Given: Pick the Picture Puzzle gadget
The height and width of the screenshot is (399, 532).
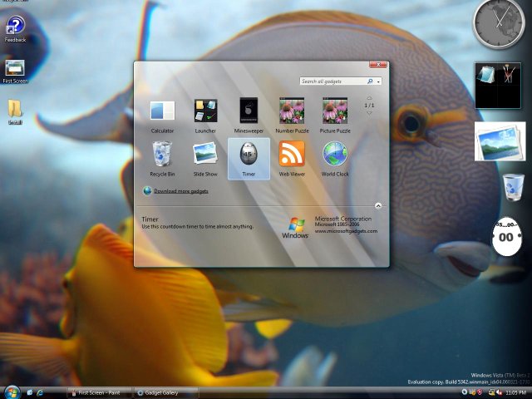Looking at the screenshot, I should click(x=335, y=111).
